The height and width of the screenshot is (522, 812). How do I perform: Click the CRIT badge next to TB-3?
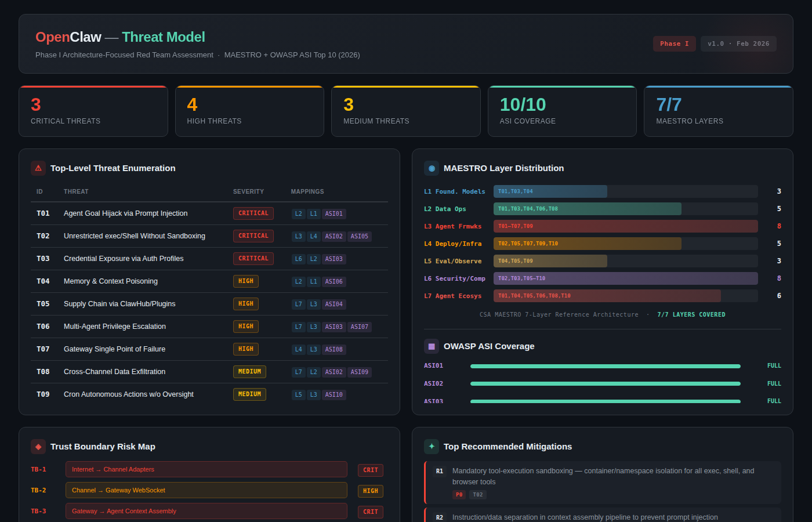[x=370, y=512]
